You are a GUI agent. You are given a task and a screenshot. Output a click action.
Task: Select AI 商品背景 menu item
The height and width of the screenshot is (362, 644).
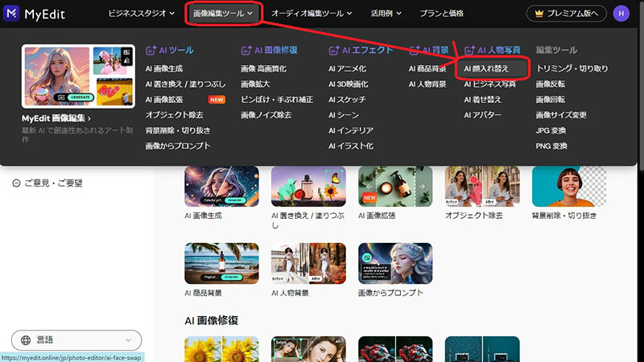(427, 68)
